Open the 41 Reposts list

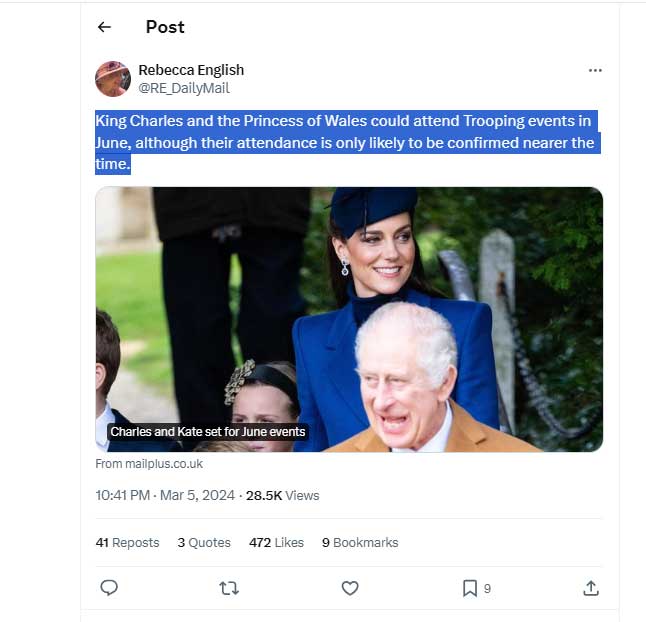point(128,542)
